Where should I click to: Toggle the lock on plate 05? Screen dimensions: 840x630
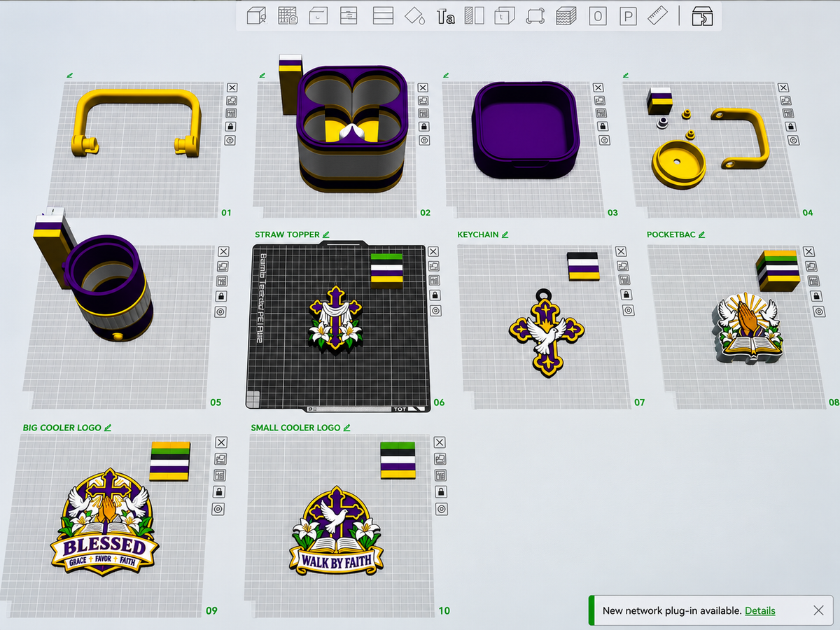click(221, 295)
